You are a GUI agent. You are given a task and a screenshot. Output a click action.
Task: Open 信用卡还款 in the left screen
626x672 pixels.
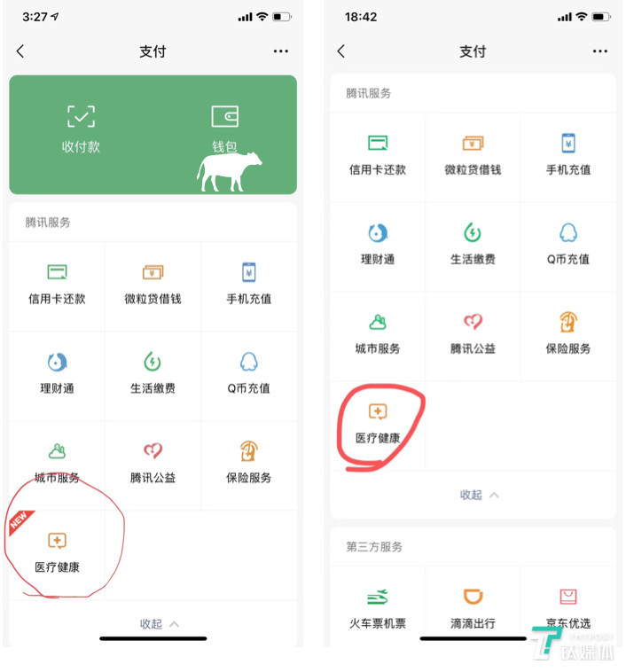click(x=57, y=284)
